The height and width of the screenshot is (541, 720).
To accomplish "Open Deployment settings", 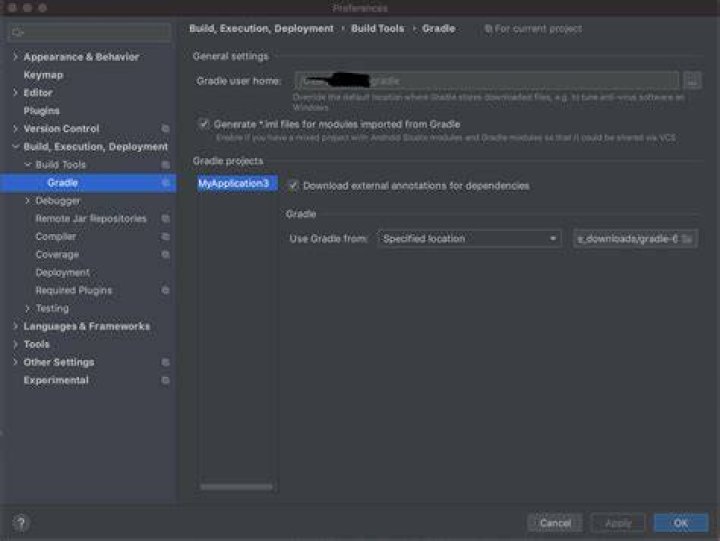I will click(x=62, y=272).
